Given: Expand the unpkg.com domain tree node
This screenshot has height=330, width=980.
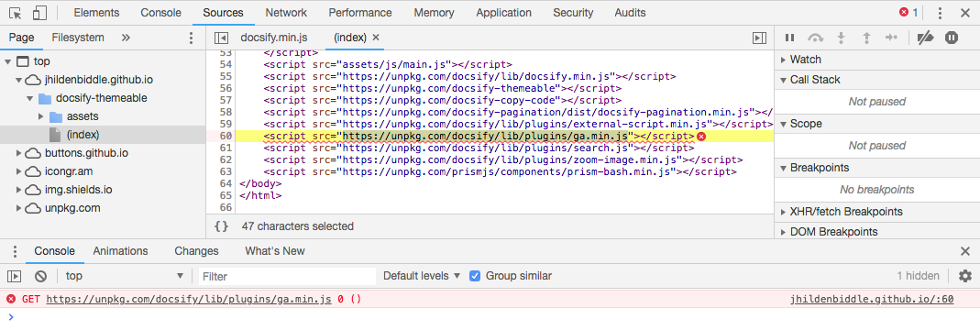Looking at the screenshot, I should pos(18,208).
